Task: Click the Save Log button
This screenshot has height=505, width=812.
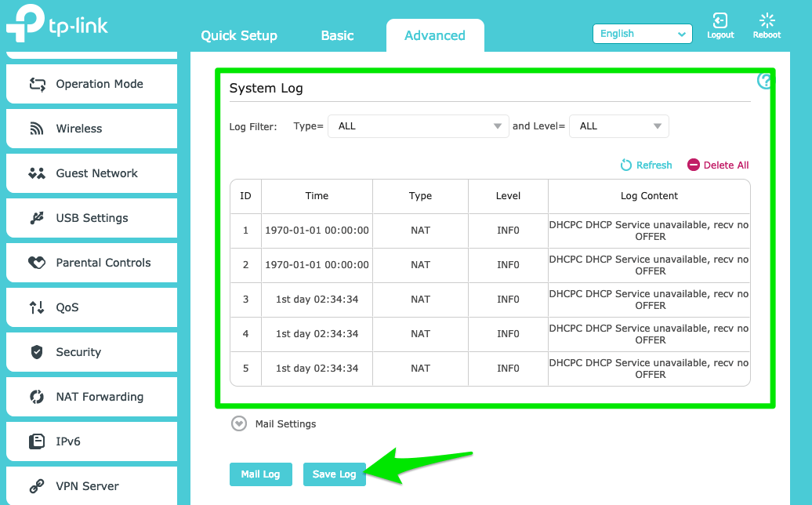Action: 335,474
